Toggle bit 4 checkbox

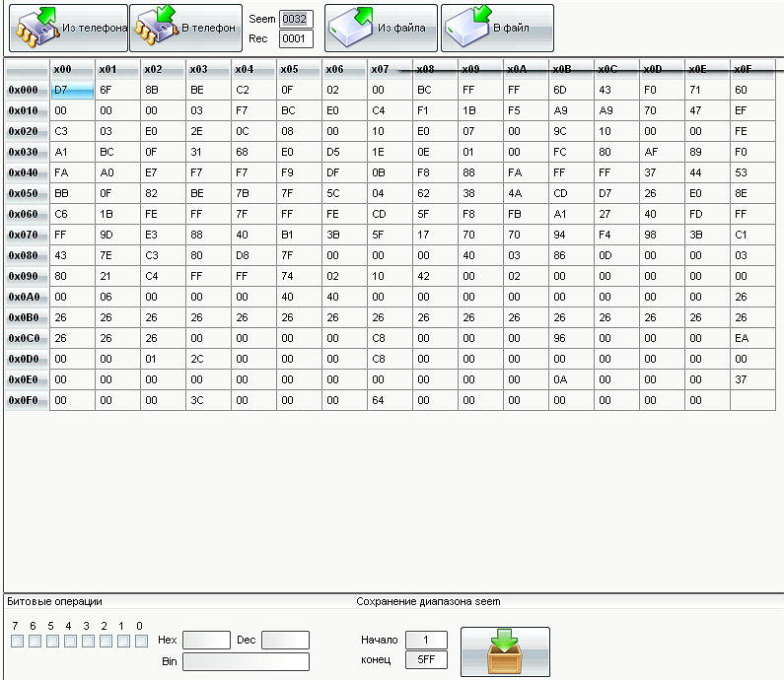point(70,641)
